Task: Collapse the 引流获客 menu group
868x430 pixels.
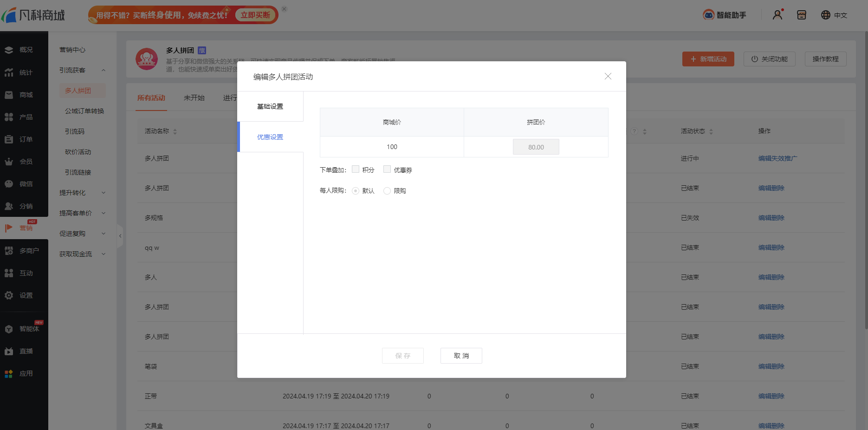Action: pyautogui.click(x=104, y=70)
